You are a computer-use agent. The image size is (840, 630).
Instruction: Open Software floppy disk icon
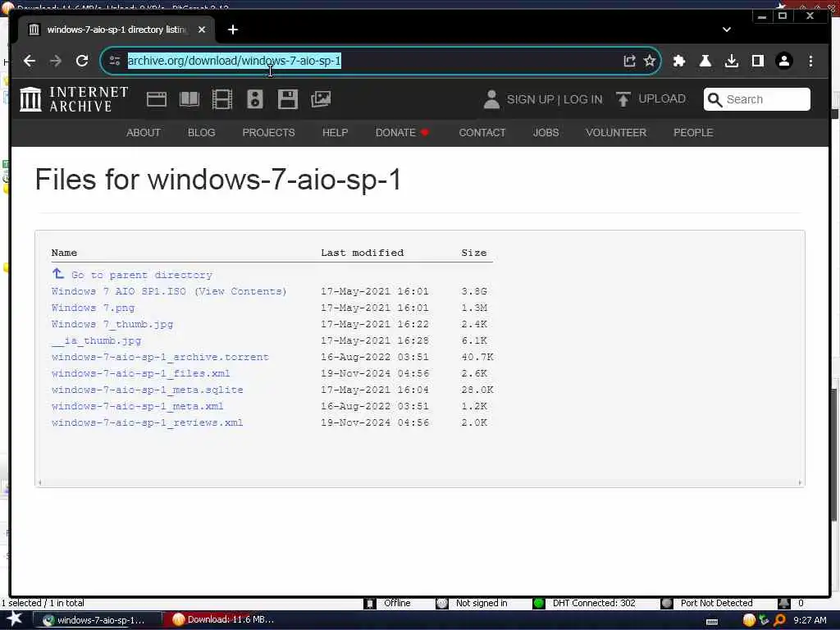tap(288, 99)
